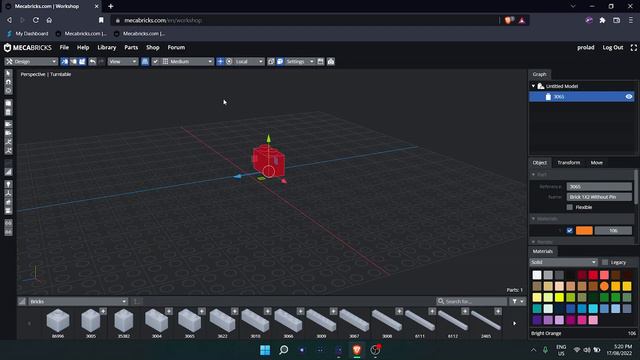Collapse the Materials section in Object panel
640x360 pixels.
click(533, 219)
